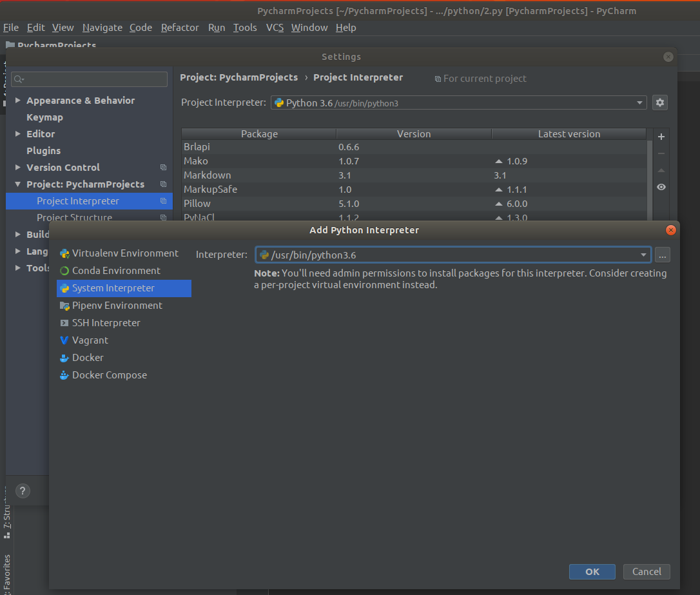Viewport: 700px width, 595px height.
Task: Open the VCS menu
Action: (275, 28)
